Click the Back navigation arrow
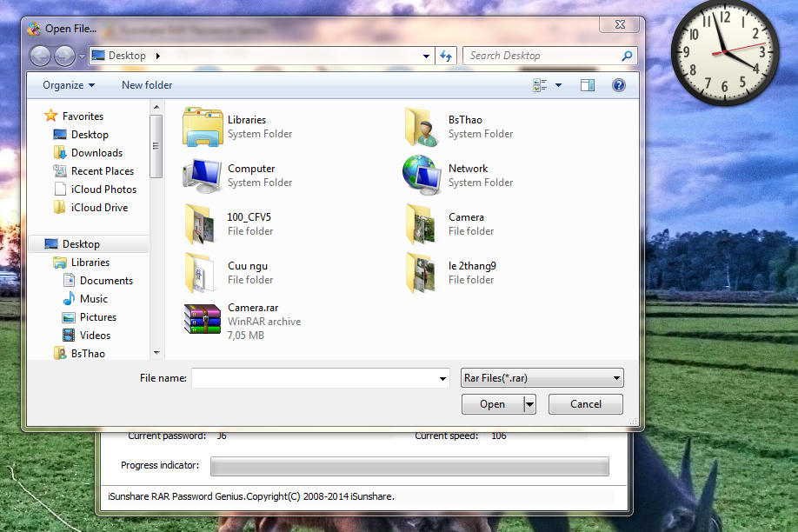This screenshot has width=798, height=532. click(40, 56)
